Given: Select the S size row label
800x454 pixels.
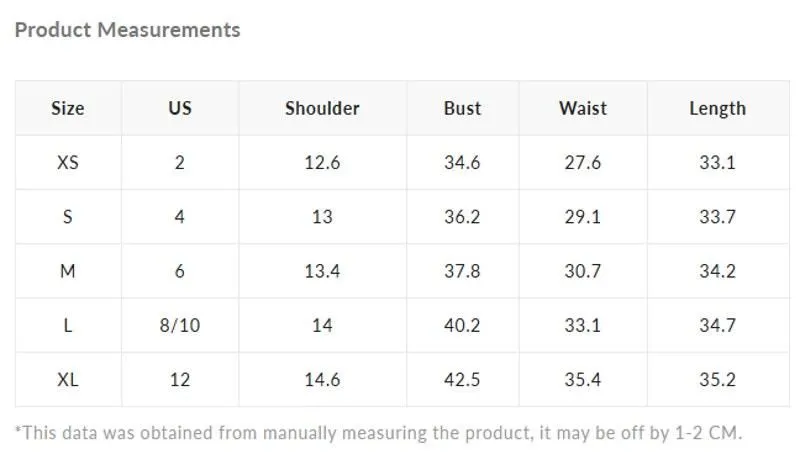Looking at the screenshot, I should [68, 217].
